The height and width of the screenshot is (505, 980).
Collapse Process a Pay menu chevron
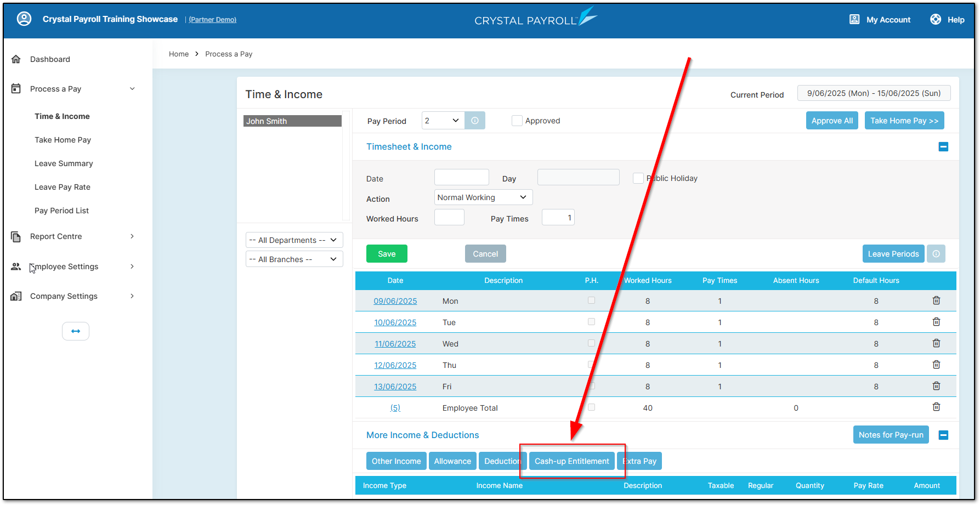(x=132, y=89)
